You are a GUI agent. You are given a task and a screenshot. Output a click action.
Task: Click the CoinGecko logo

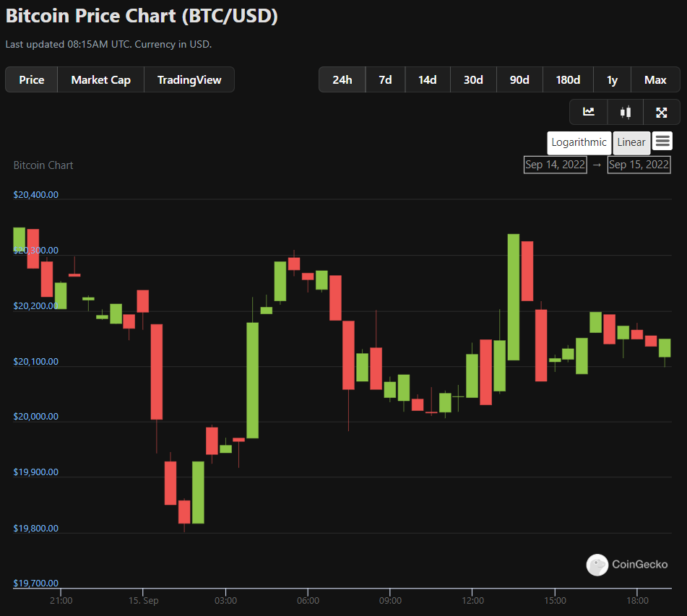tap(626, 564)
